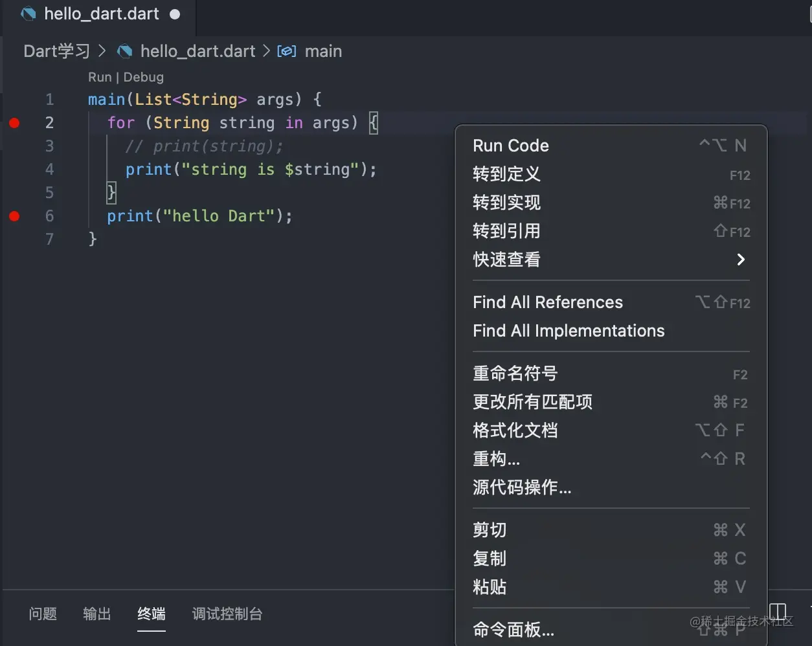
Task: Choose 转到实现 from context menu
Action: pyautogui.click(x=611, y=203)
